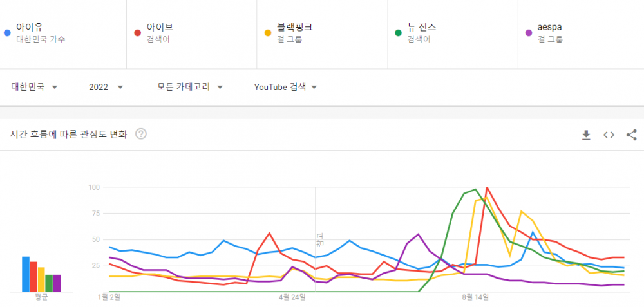Open the embed code icon

point(609,135)
